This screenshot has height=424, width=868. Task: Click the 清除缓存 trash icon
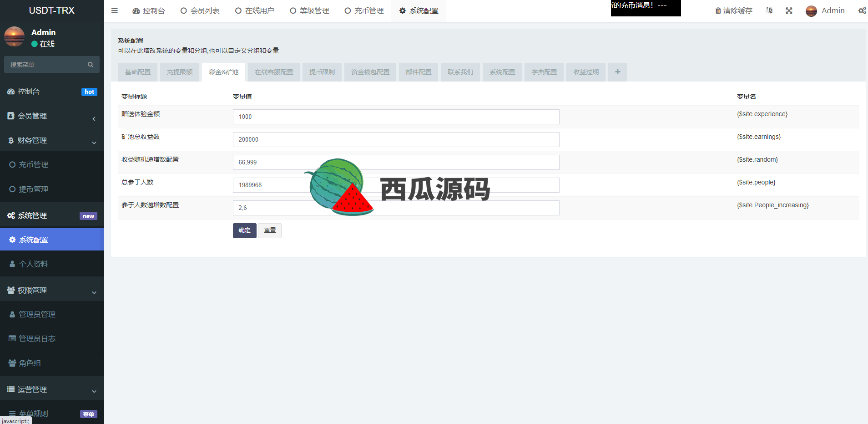coord(718,10)
